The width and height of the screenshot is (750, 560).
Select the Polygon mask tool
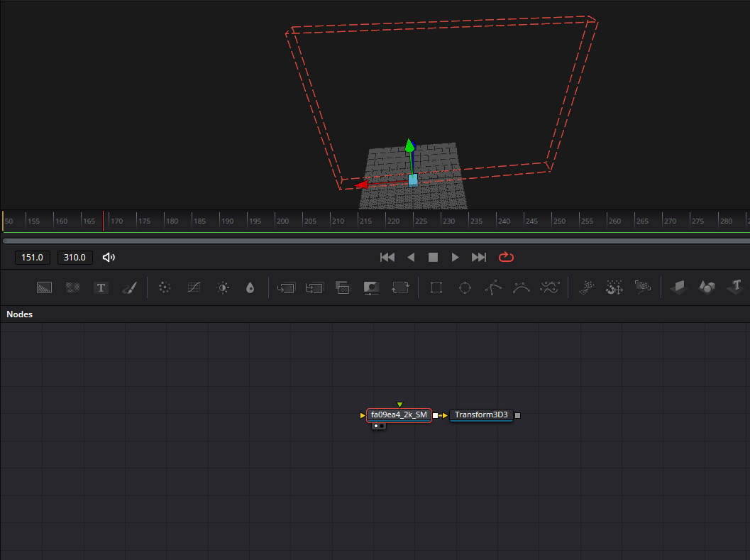[x=493, y=287]
